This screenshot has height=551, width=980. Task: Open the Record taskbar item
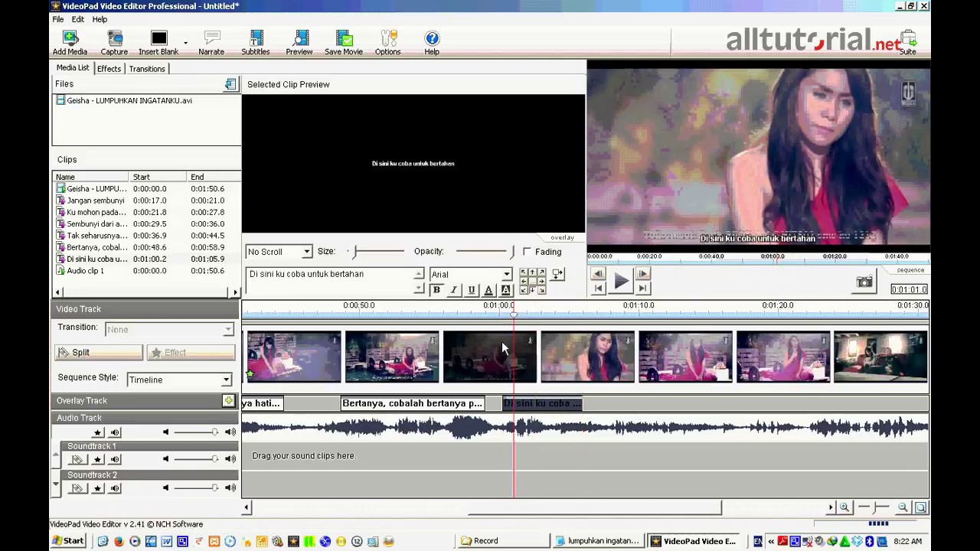coord(503,541)
